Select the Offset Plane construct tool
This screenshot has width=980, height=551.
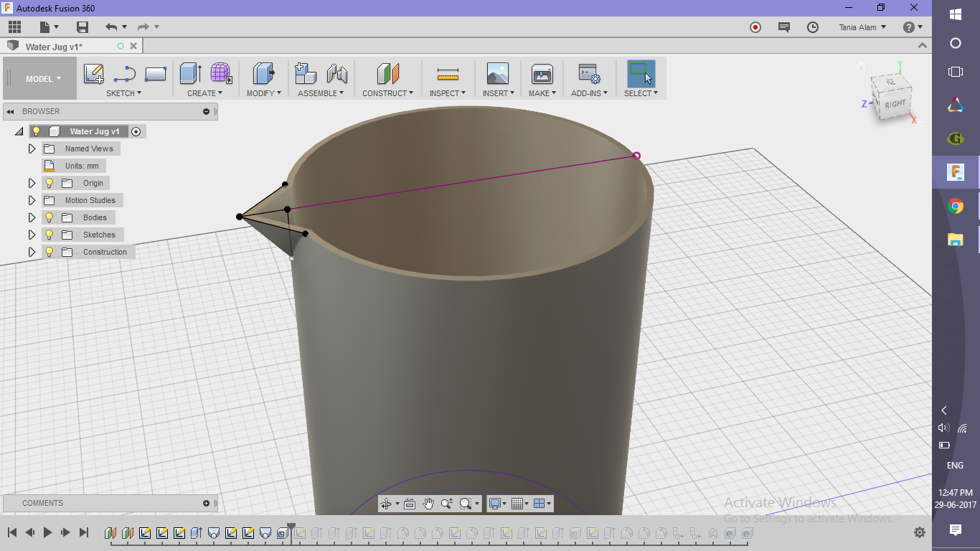coord(387,74)
